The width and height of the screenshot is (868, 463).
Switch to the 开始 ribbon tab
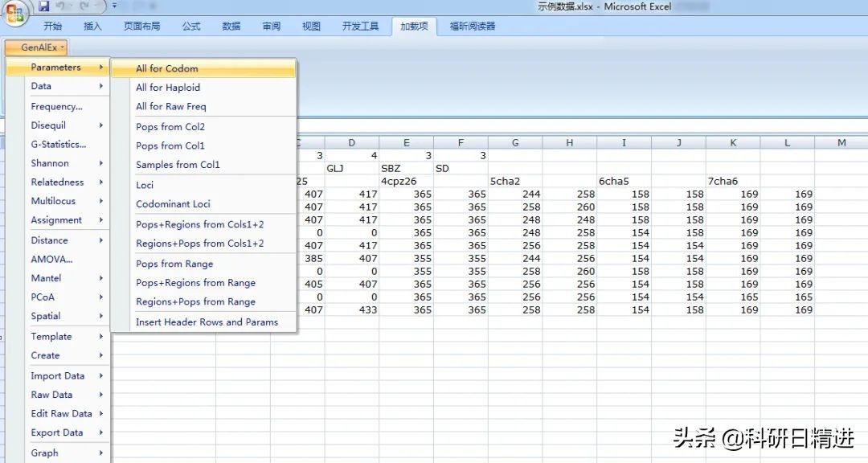(x=52, y=26)
